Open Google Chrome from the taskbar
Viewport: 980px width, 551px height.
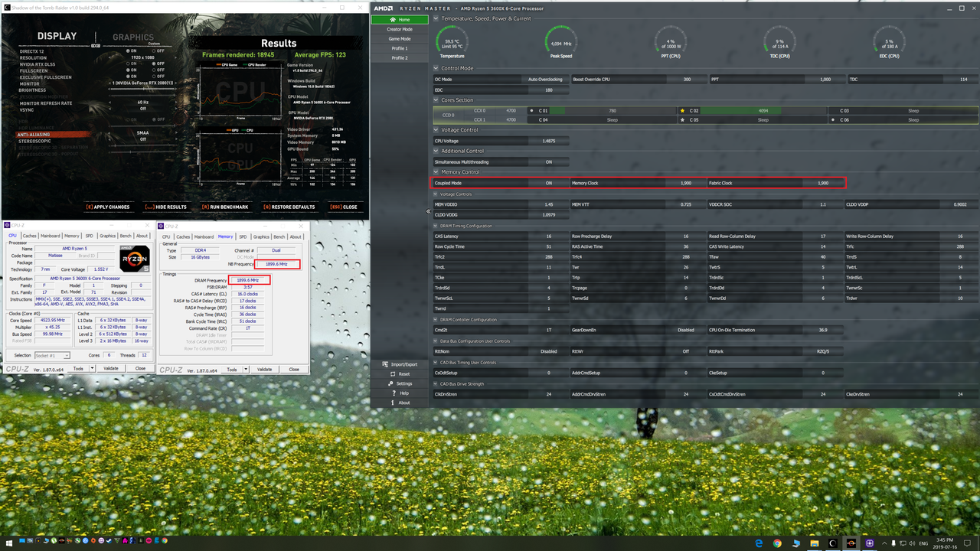(x=777, y=543)
